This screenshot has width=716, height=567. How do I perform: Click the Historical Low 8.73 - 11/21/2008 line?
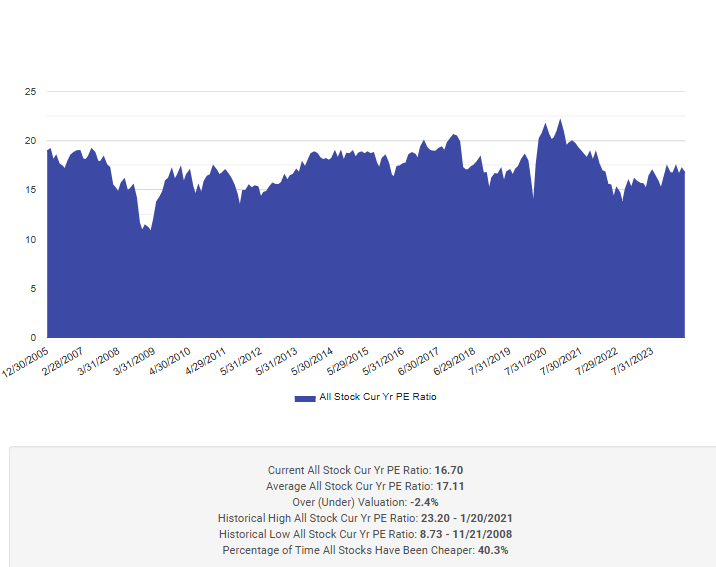365,534
